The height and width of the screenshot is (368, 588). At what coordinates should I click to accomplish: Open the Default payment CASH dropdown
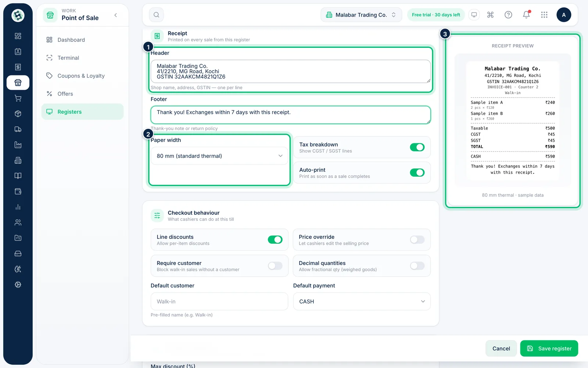click(362, 301)
